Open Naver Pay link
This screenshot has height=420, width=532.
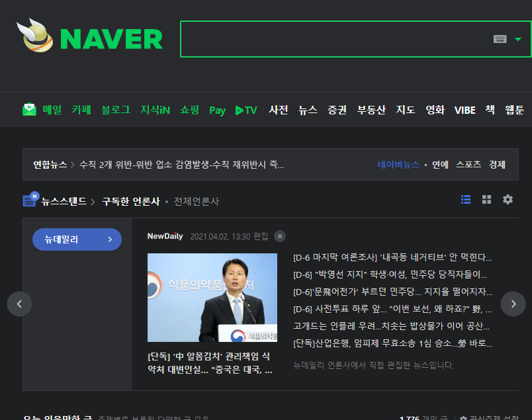pyautogui.click(x=218, y=110)
